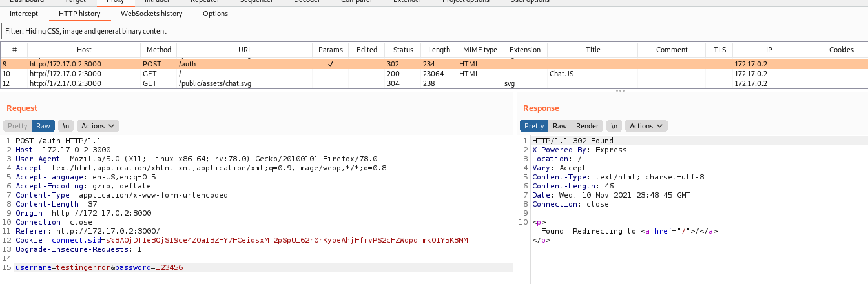
Task: Click the Location: / response header
Action: (x=557, y=159)
